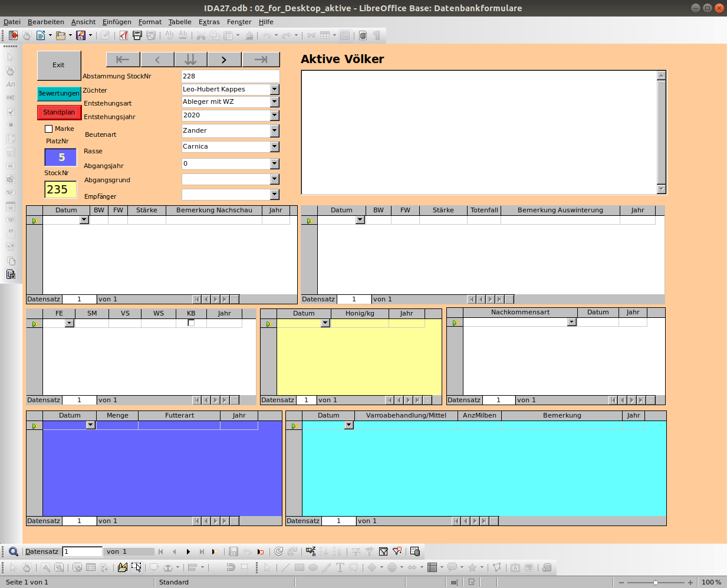Viewport: 727px width, 588px height.
Task: Open the Tabelle menu
Action: [180, 22]
